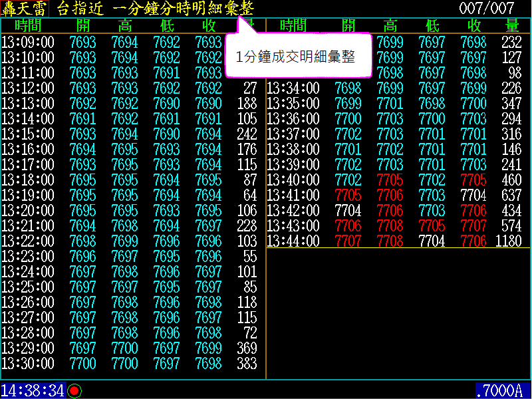Click the right table 收 column header

click(x=474, y=26)
